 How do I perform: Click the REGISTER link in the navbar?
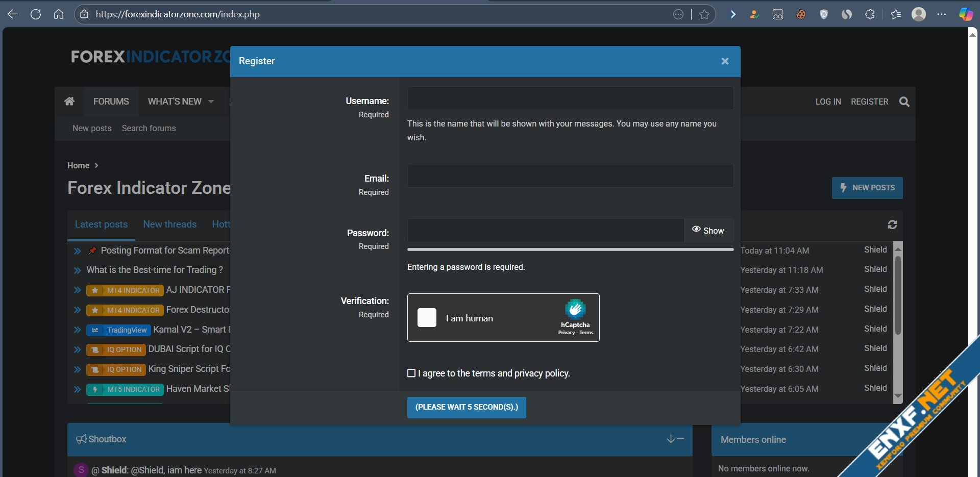click(869, 102)
